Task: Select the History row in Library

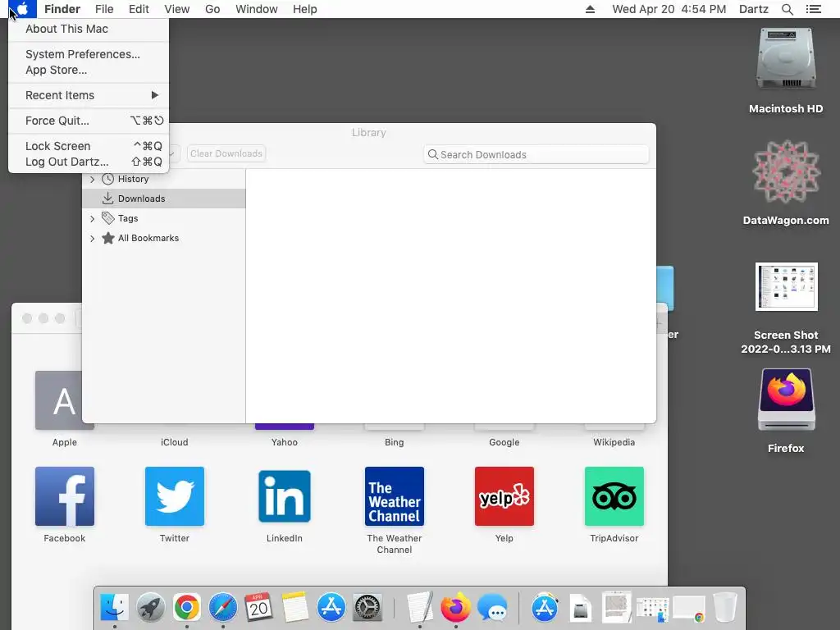Action: 164,180
